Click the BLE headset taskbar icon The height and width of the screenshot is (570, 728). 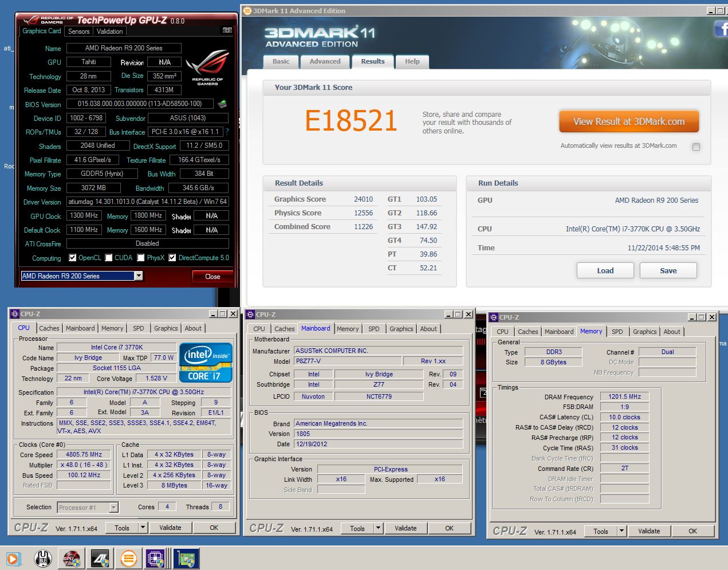coord(42,558)
